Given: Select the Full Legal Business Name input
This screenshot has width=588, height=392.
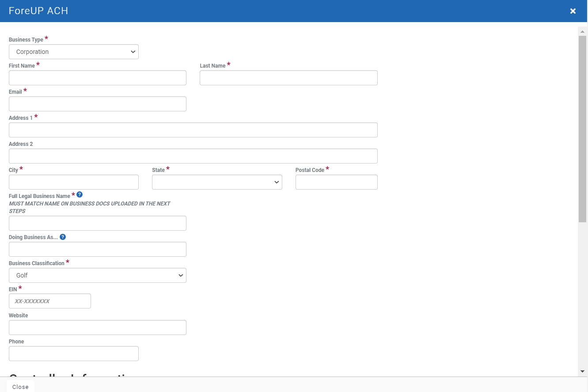Looking at the screenshot, I should click(98, 223).
